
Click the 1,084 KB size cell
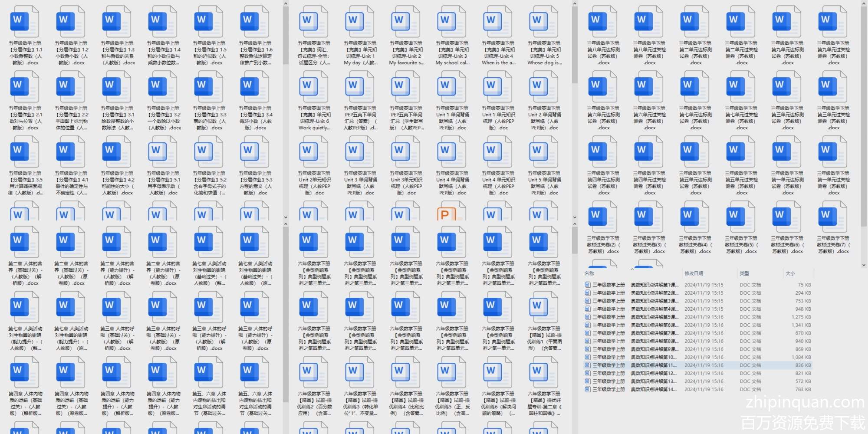(801, 357)
